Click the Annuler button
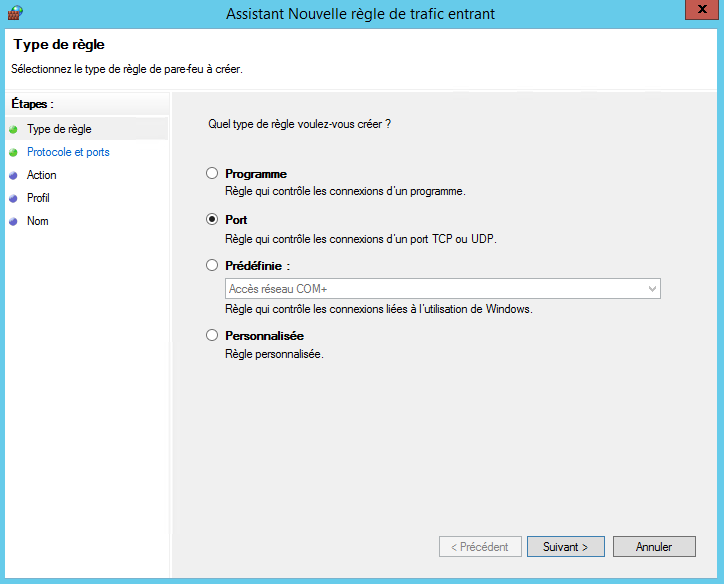Screen dimensions: 724x584 [653, 547]
